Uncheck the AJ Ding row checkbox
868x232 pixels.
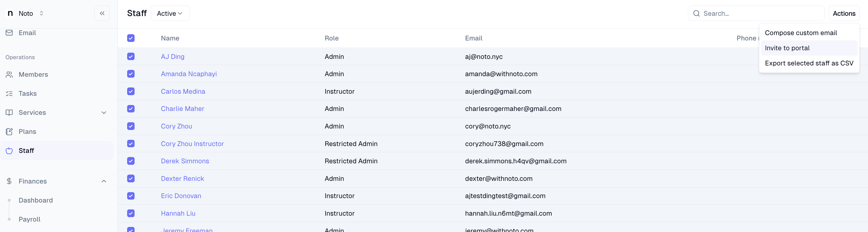click(131, 56)
